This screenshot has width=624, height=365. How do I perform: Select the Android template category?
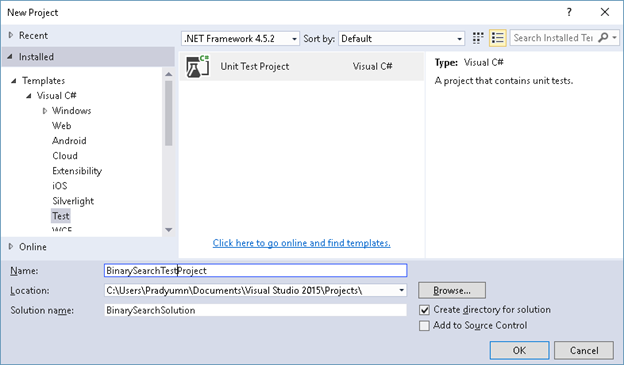click(x=69, y=141)
